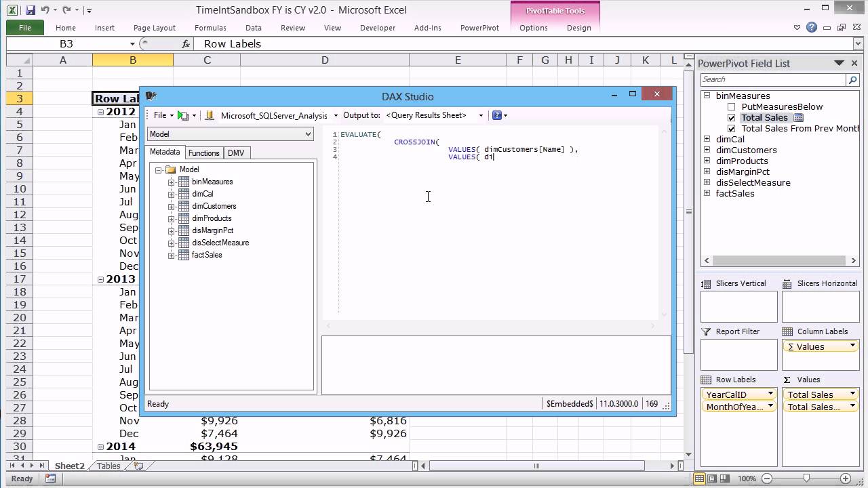Open the Model dropdown in DAX Studio
Screen dimensions: 868x488
pos(308,134)
